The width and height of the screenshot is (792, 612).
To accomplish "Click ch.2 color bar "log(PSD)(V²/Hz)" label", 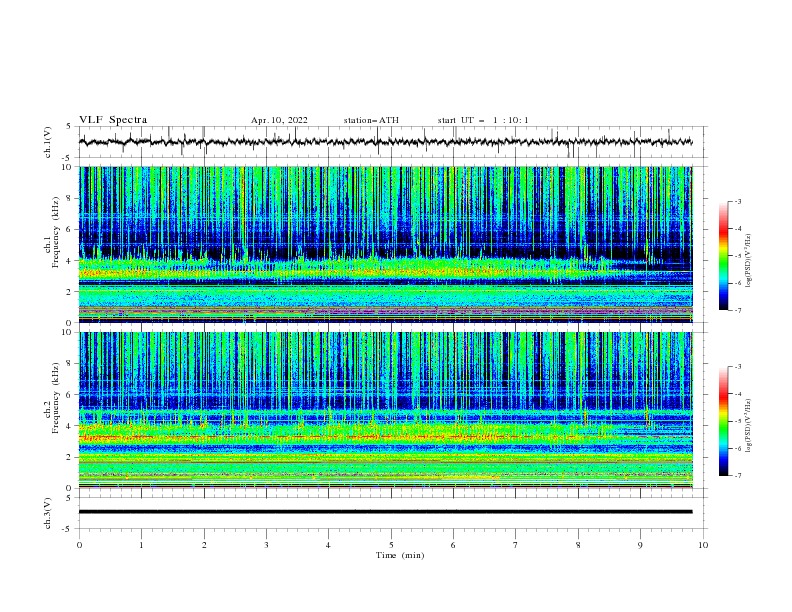I will [x=749, y=425].
